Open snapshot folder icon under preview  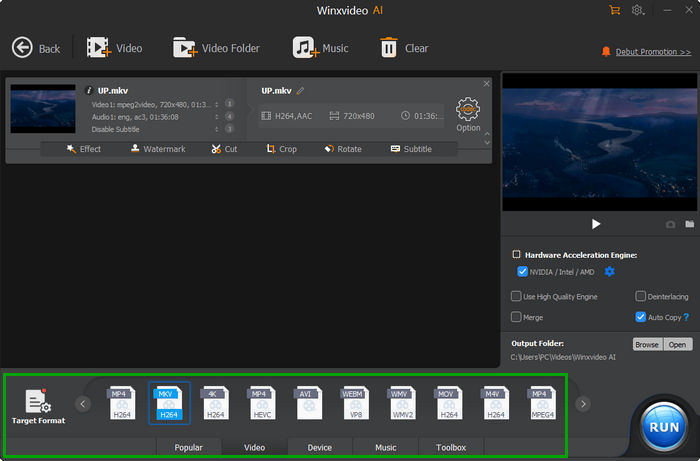690,224
